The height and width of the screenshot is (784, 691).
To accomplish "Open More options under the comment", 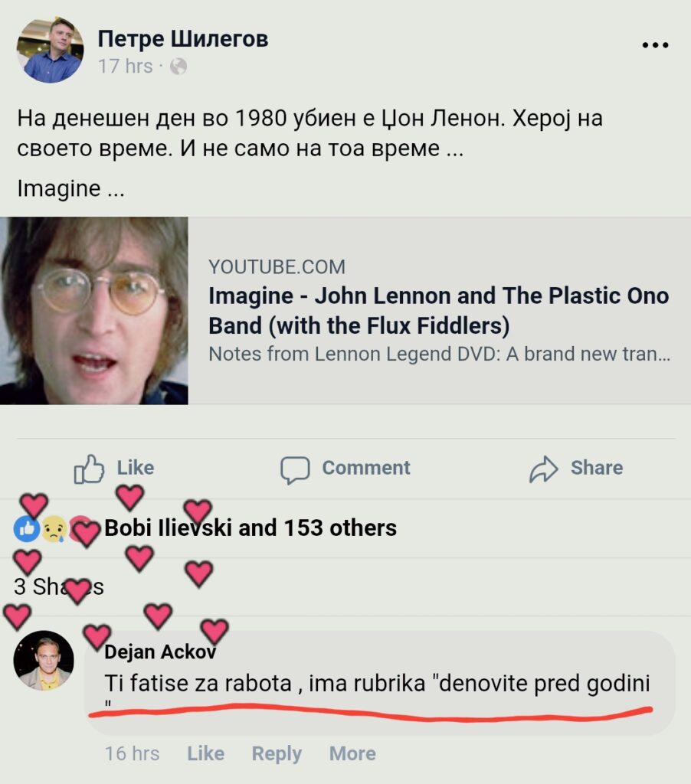I will 352,753.
